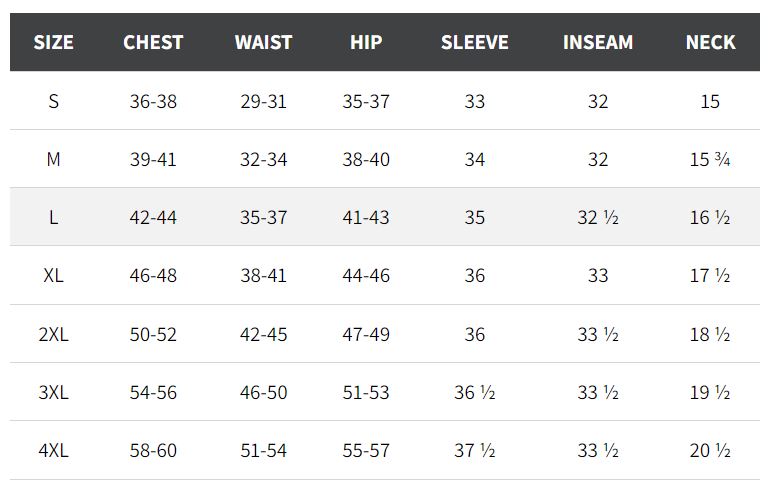Click the SLEEVE column header
Image resolution: width=772 pixels, height=496 pixels.
(x=475, y=42)
